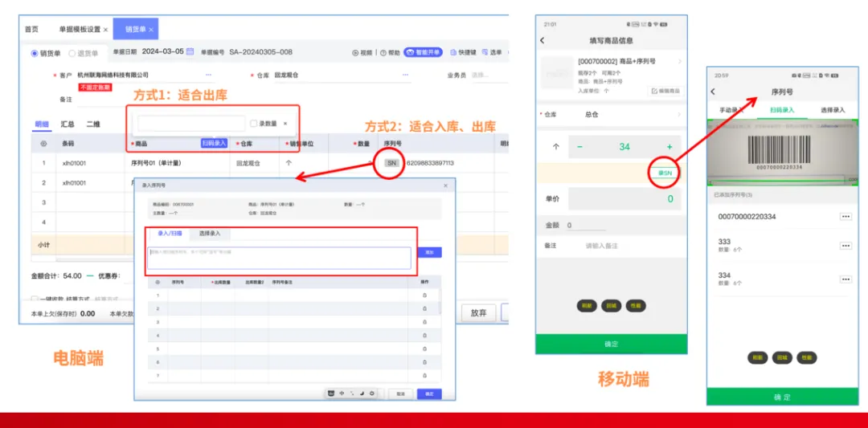Open customer selector ellipsis after 杭州联海网络科技有限公司
868x428 pixels.
click(x=208, y=75)
